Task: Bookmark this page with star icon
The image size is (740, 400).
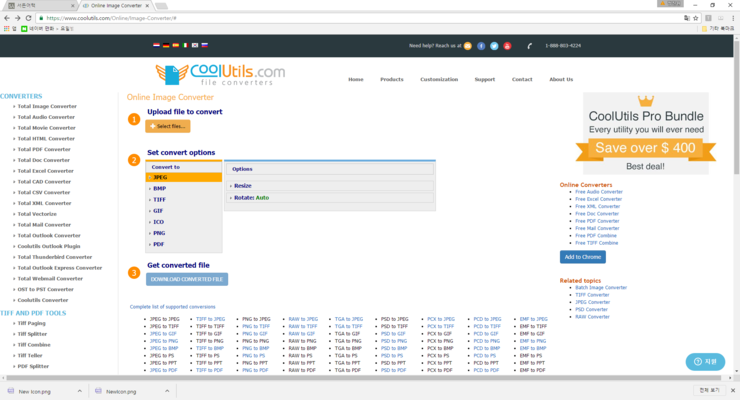Action: 696,18
